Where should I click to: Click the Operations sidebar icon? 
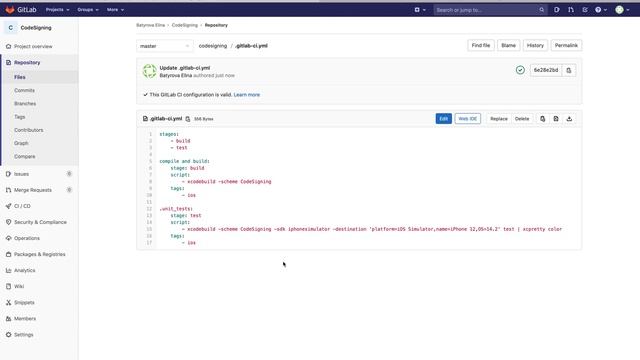tap(8, 238)
